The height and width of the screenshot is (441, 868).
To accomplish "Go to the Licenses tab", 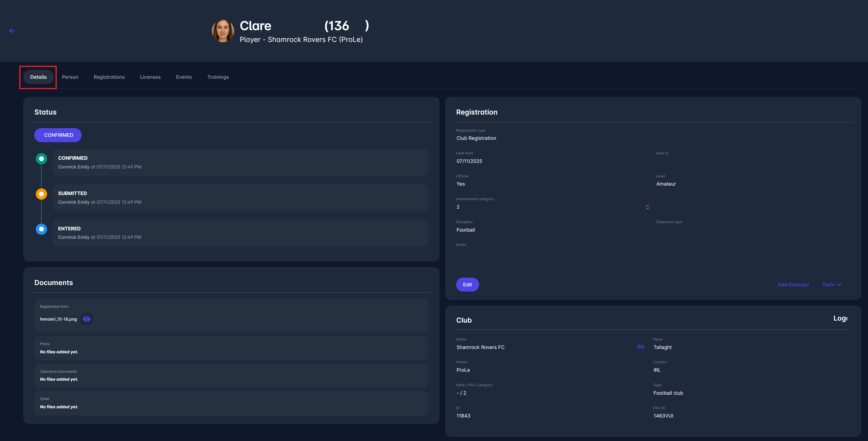I will pos(150,77).
